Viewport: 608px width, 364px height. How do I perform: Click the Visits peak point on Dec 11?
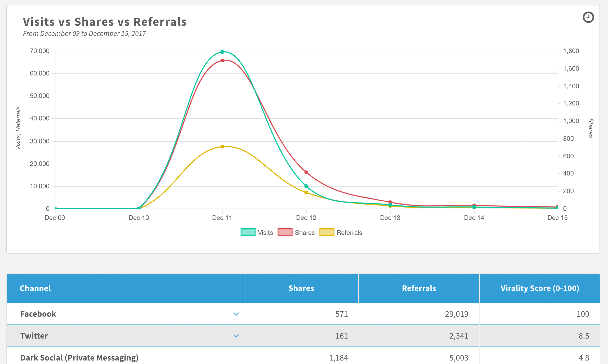(222, 52)
